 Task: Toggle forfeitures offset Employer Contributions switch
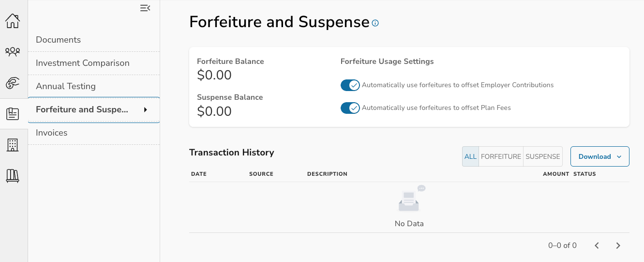(350, 85)
